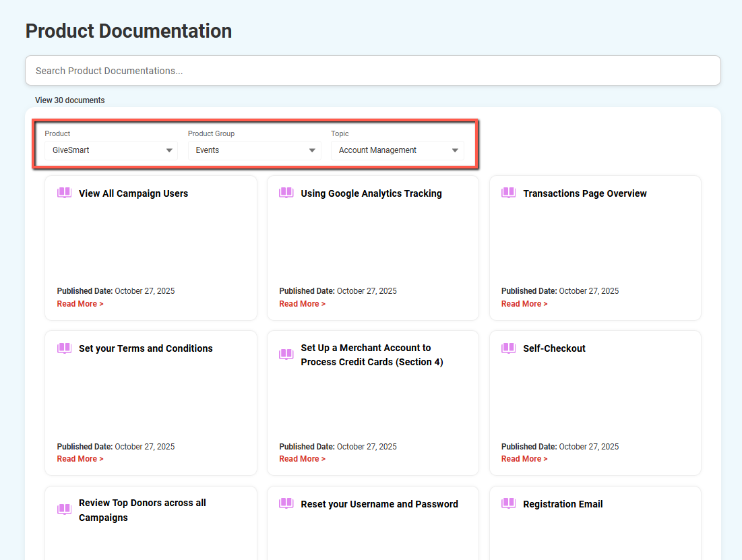Click in the Search Product Documentations field
The image size is (742, 560).
click(x=373, y=71)
